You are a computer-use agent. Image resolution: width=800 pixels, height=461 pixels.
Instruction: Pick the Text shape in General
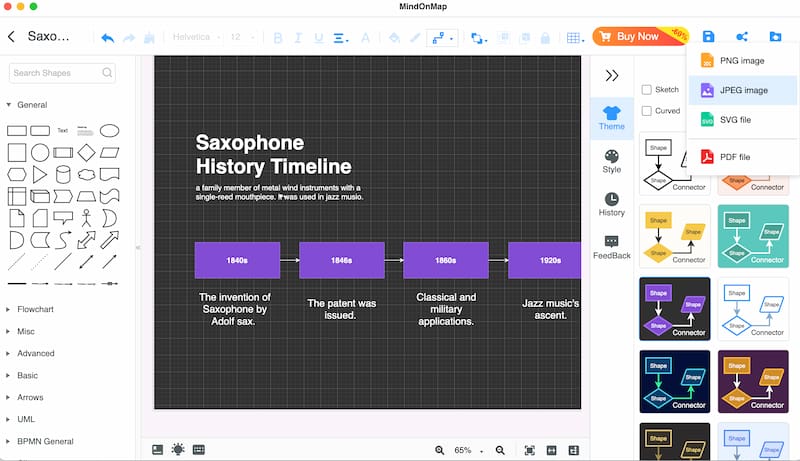[63, 131]
